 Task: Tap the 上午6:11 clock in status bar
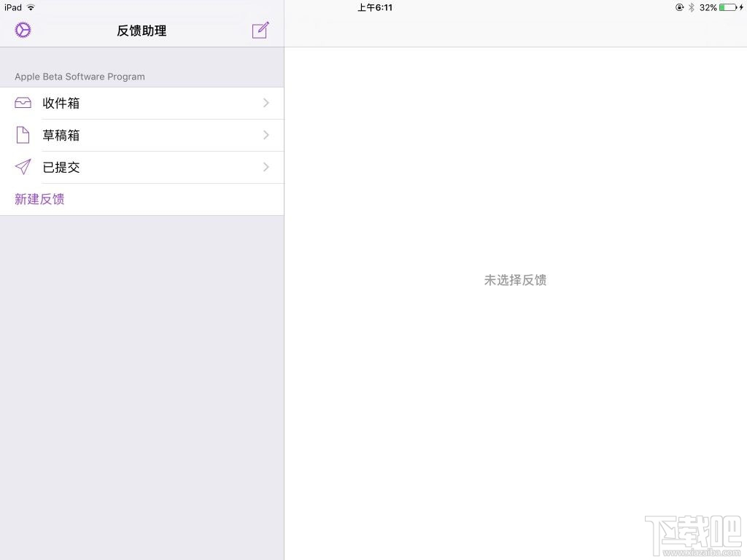point(374,7)
